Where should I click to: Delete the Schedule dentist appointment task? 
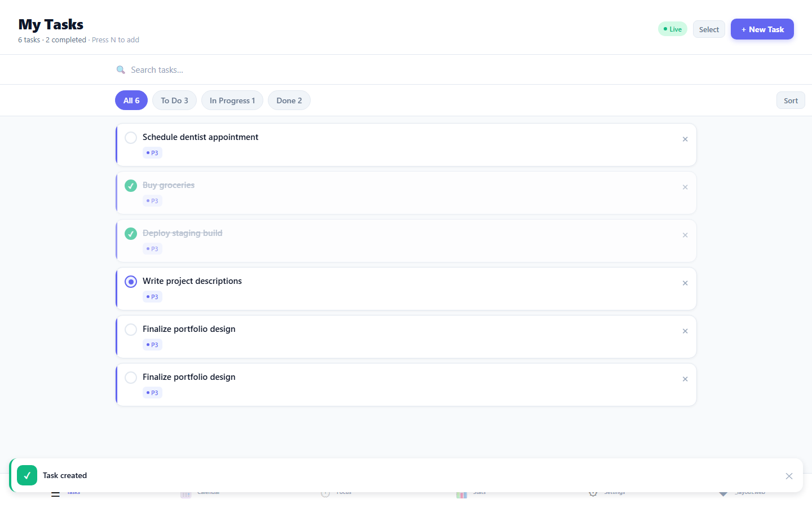click(685, 139)
